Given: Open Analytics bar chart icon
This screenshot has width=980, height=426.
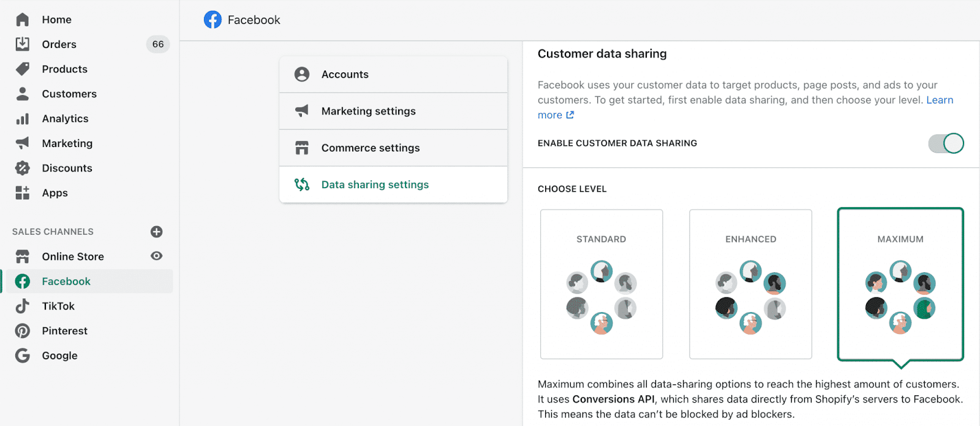Looking at the screenshot, I should point(23,119).
